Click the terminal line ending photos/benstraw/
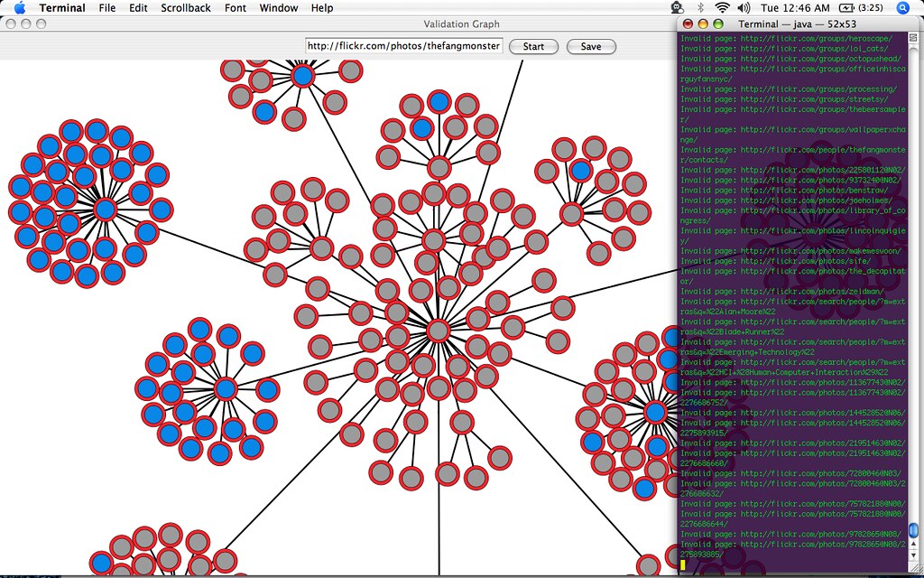The image size is (924, 578). click(x=784, y=190)
